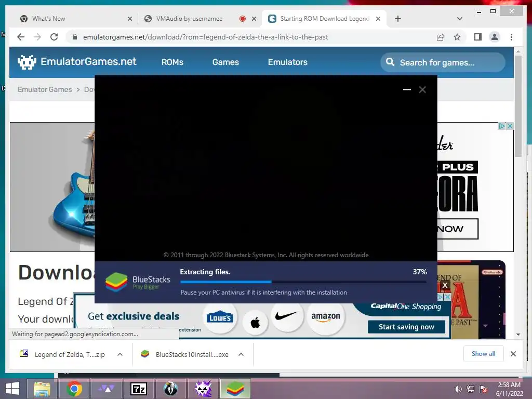Expand options for BlueStacks10Install exe
This screenshot has width=532, height=399.
coord(241,354)
